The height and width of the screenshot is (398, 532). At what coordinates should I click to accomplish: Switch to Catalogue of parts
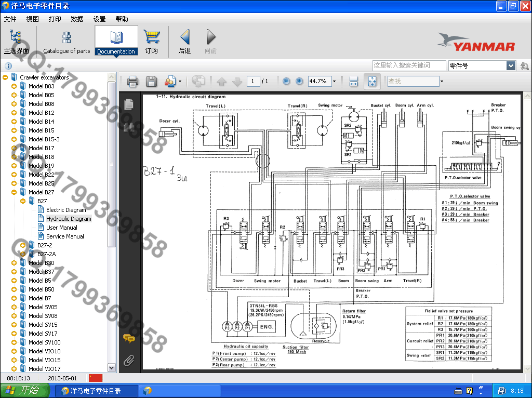coord(66,42)
